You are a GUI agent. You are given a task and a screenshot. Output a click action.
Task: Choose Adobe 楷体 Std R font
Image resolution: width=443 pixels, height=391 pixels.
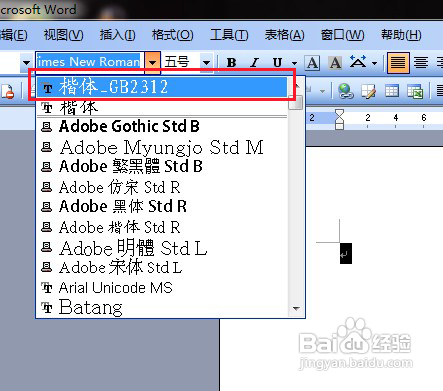(x=162, y=227)
